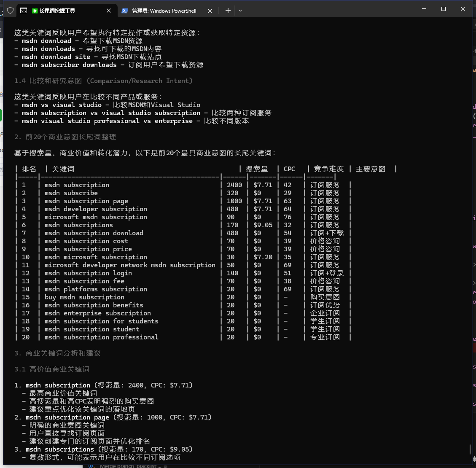
Task: Click the '建议重点优化该关键词的落地页' bullet line
Action: pos(78,409)
